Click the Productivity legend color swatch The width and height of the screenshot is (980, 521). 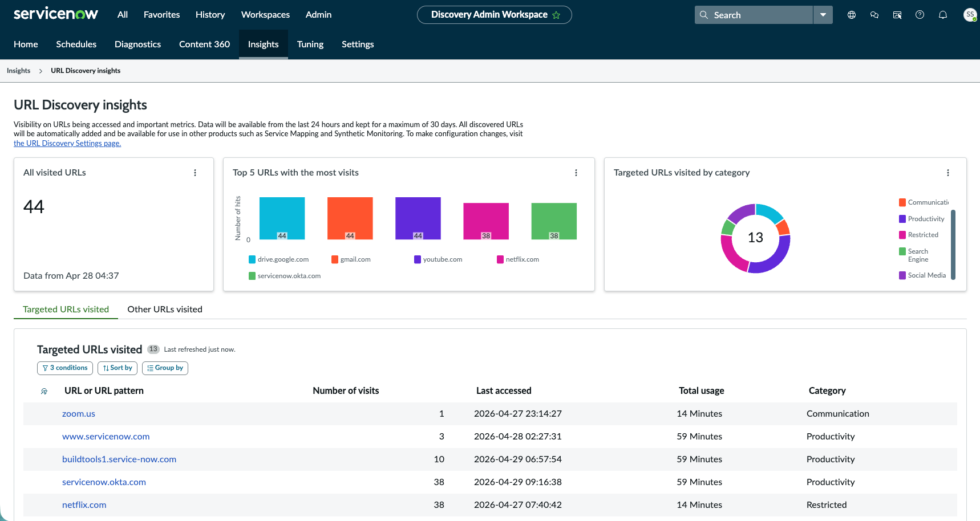point(902,219)
